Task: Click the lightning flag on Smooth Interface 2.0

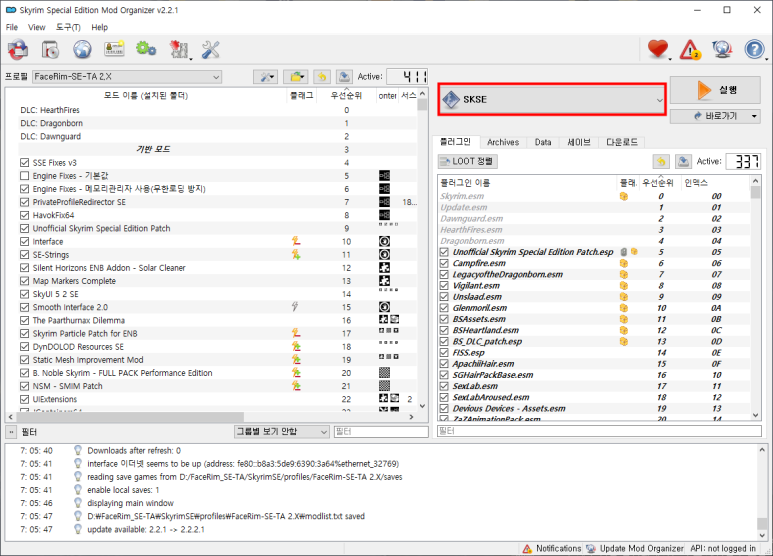Action: point(295,307)
